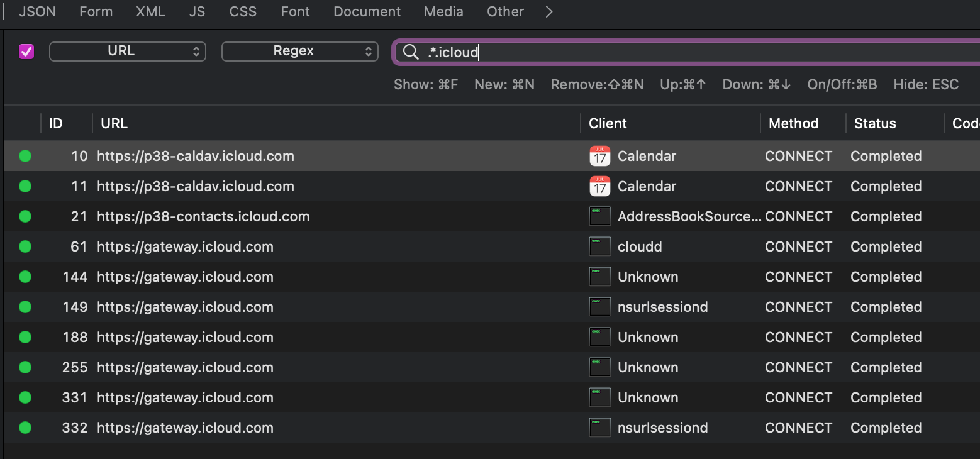Choose the Media filter tab

point(443,11)
